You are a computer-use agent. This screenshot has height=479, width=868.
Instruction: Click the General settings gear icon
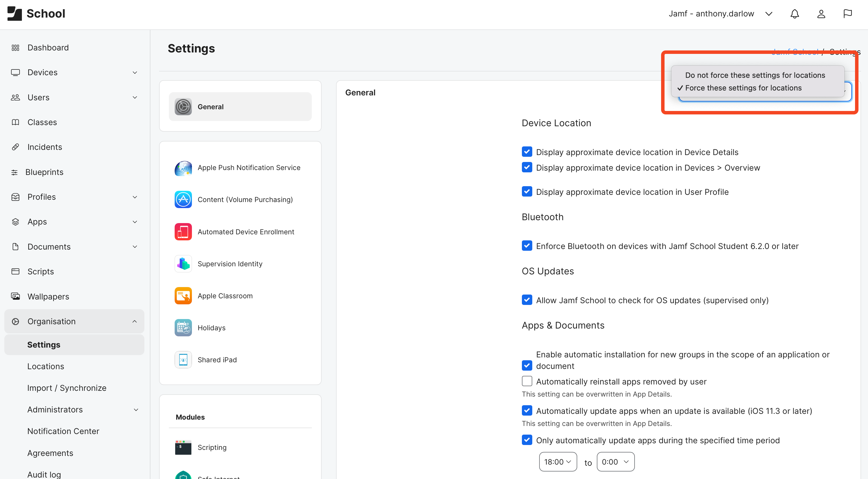[x=183, y=107]
